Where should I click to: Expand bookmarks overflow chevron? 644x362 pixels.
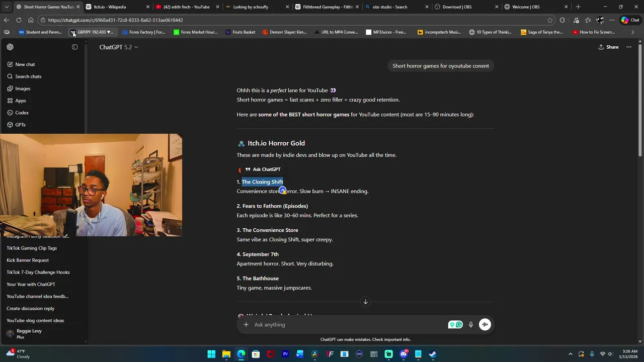[x=633, y=32]
